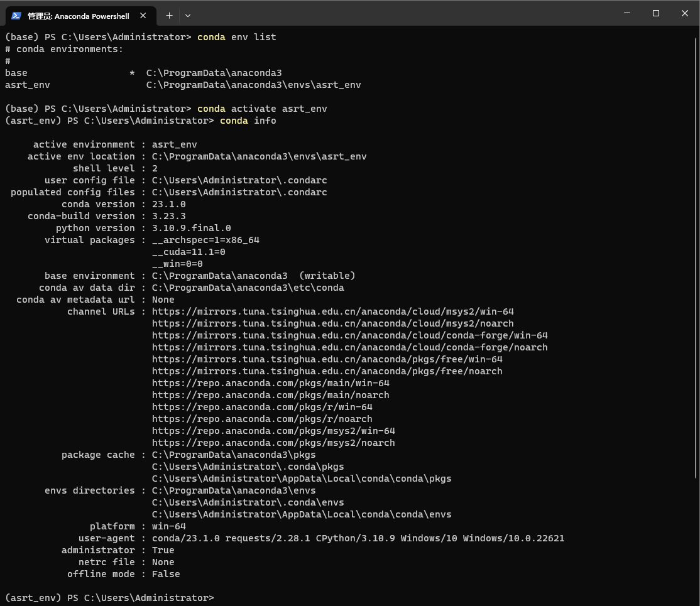Click the pkgs/r/noarch repository URL
The image size is (700, 606).
pyautogui.click(x=262, y=418)
